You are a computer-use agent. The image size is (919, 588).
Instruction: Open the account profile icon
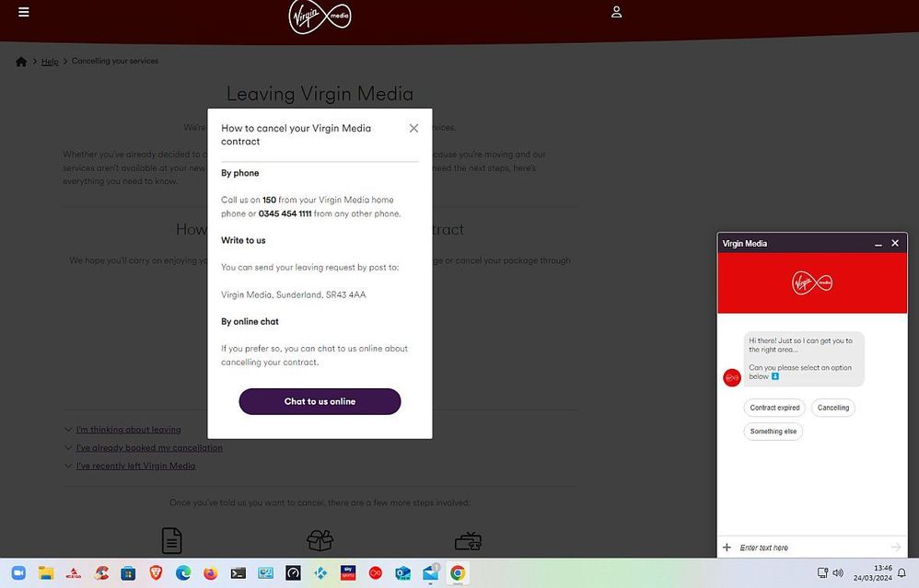click(617, 12)
